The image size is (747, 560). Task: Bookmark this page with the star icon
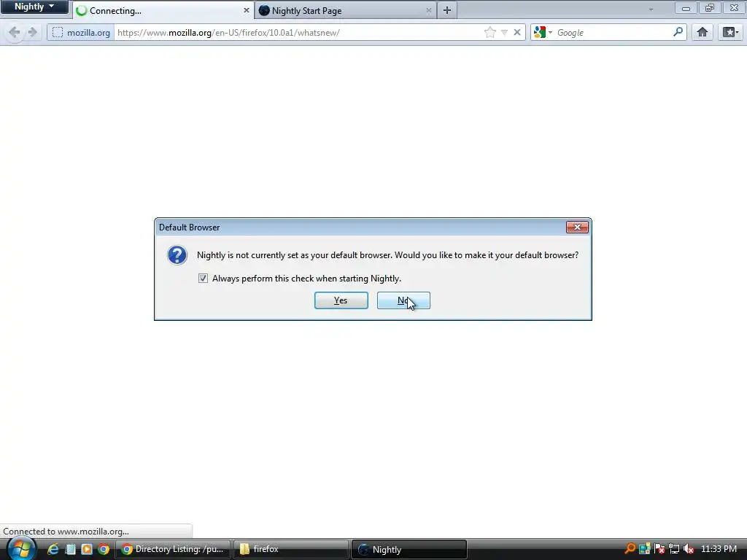[x=489, y=32]
